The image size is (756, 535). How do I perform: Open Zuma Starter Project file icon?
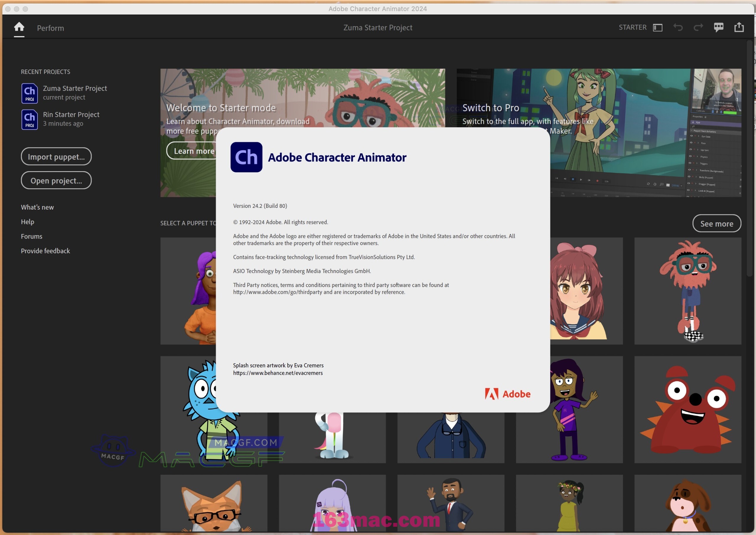pos(30,93)
